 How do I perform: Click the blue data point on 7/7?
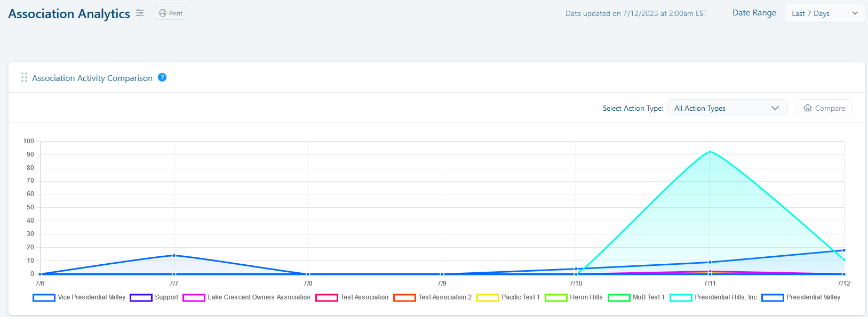174,256
